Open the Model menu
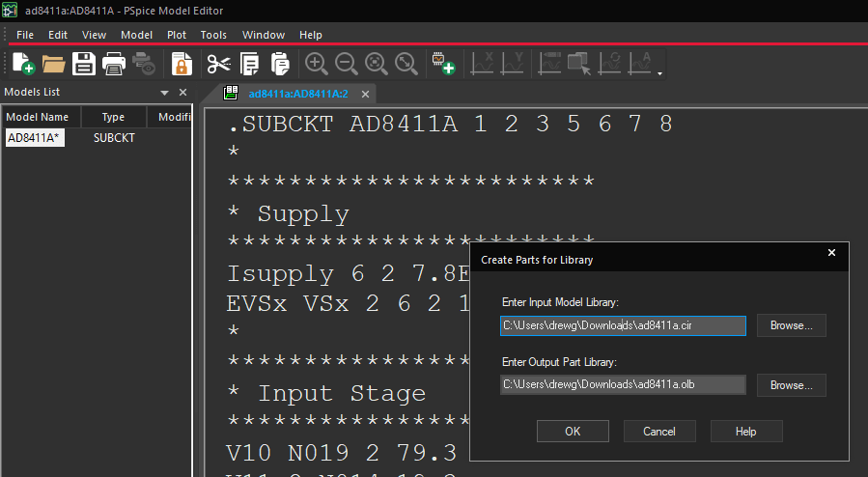Screen dimensions: 868x477 pos(136,35)
